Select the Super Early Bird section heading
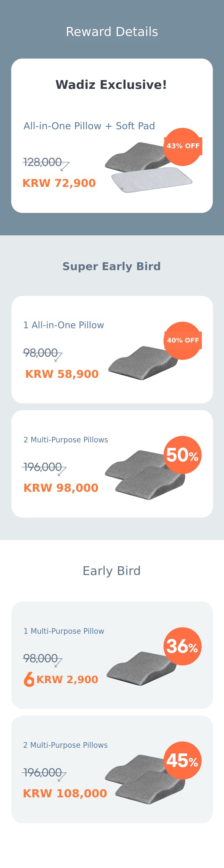The image size is (224, 868). [x=112, y=266]
